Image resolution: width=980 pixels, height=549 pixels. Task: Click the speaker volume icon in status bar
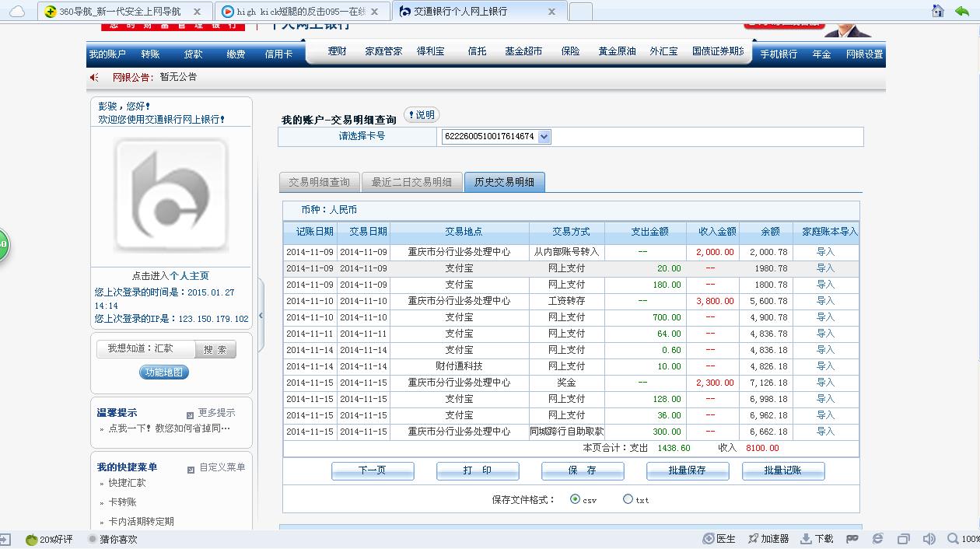(x=929, y=539)
